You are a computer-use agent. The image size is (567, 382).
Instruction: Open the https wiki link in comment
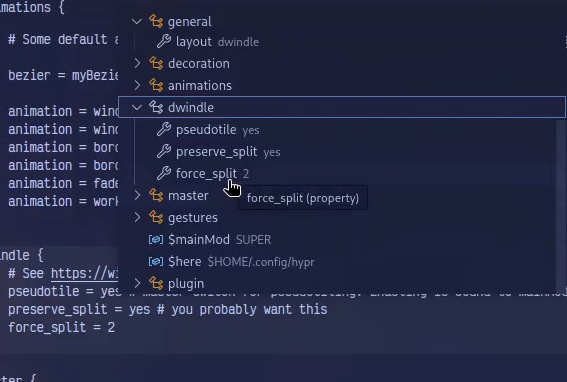(x=84, y=273)
